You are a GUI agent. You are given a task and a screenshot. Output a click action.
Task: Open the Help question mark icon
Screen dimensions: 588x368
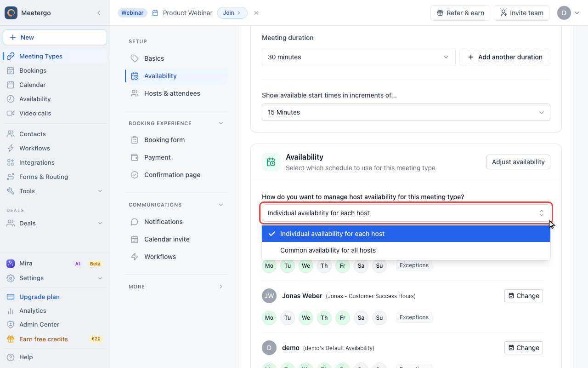pos(11,357)
